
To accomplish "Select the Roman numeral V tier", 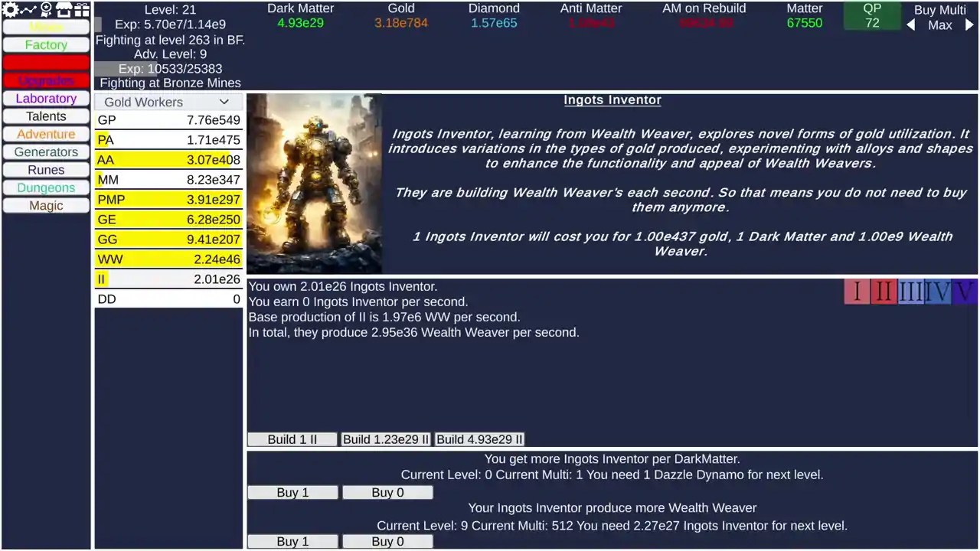I will pyautogui.click(x=964, y=292).
